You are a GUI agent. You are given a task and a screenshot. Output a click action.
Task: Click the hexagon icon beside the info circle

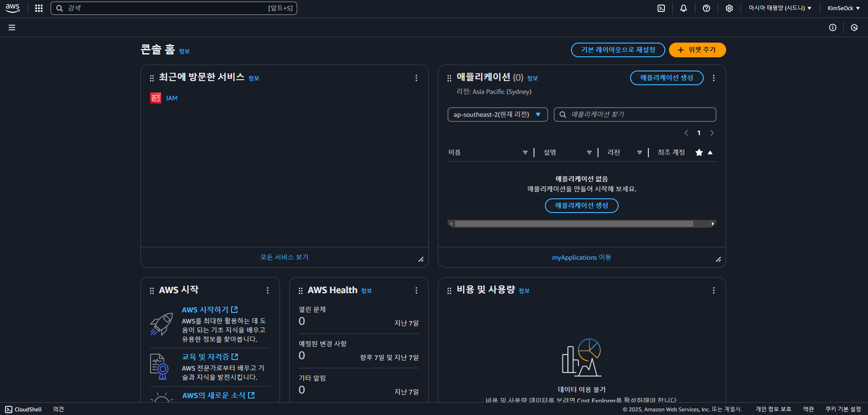tap(854, 27)
